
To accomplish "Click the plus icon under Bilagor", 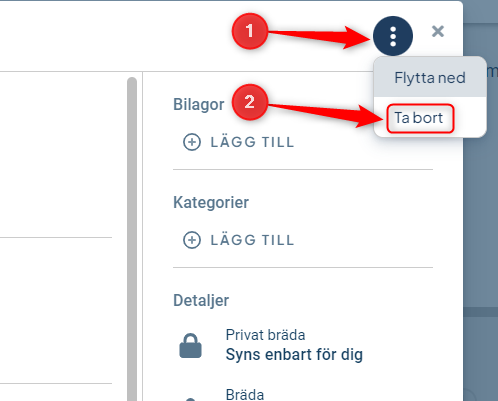I will 192,142.
